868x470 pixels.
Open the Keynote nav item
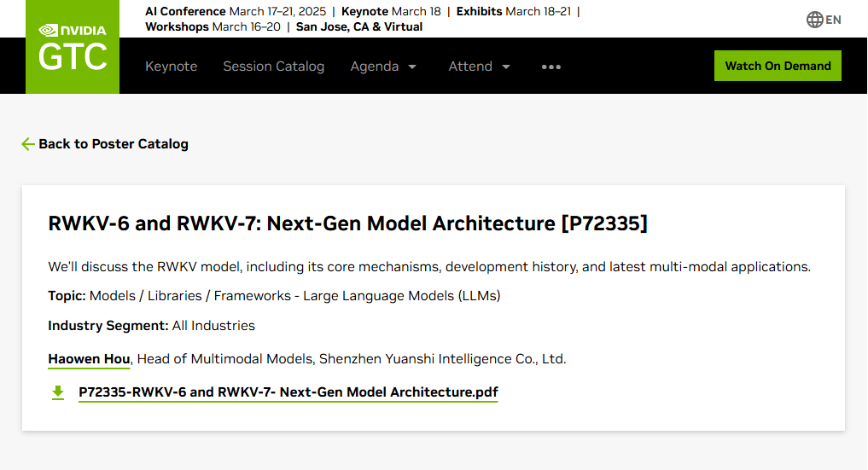click(171, 67)
